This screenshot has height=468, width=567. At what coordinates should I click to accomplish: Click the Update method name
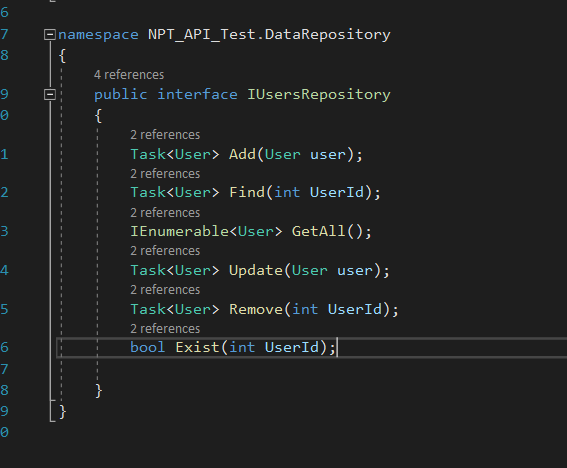coord(256,271)
